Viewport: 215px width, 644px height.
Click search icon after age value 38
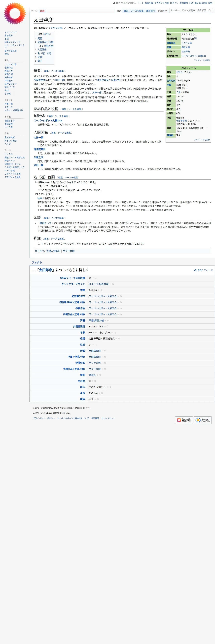[x=115, y=333]
